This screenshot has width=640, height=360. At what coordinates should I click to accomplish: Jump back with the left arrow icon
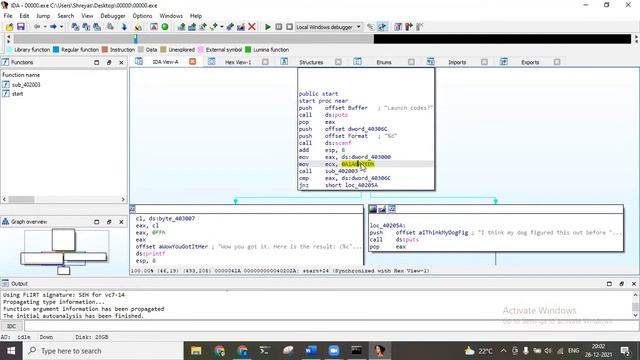[37, 27]
